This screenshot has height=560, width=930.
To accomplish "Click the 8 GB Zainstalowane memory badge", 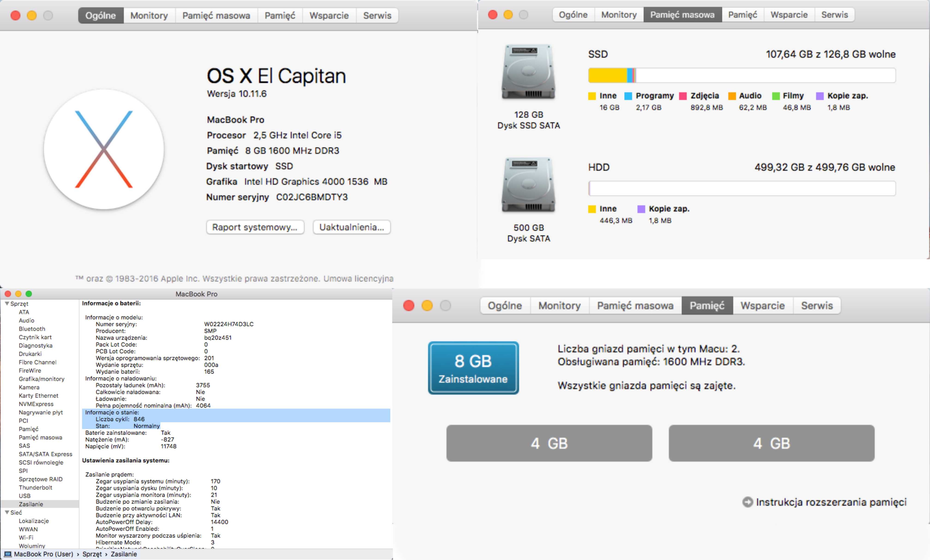I will [473, 368].
